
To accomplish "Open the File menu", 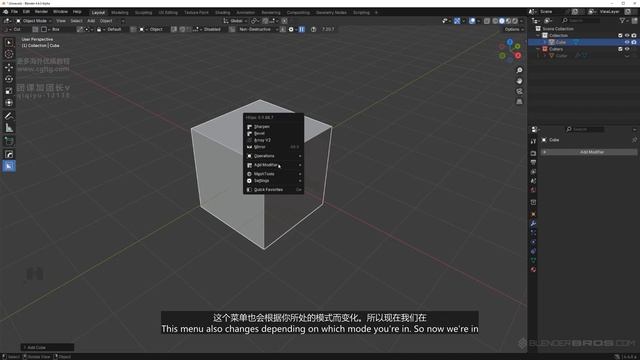I will [x=14, y=12].
